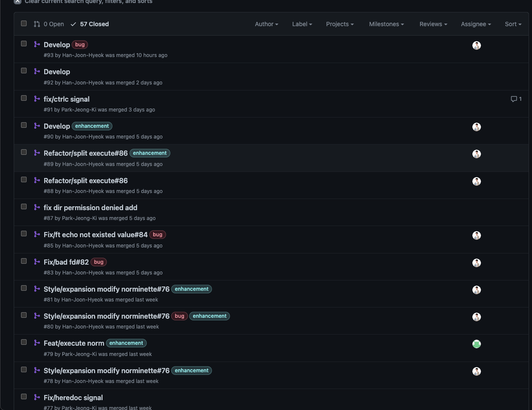Image resolution: width=532 pixels, height=410 pixels.
Task: Open comments on fix/ctrlc signal pull request
Action: 516,99
